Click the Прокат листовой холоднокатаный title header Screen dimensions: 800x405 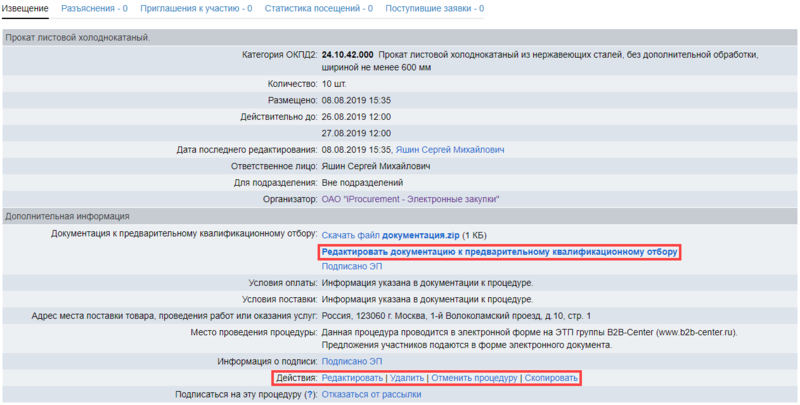pyautogui.click(x=78, y=37)
